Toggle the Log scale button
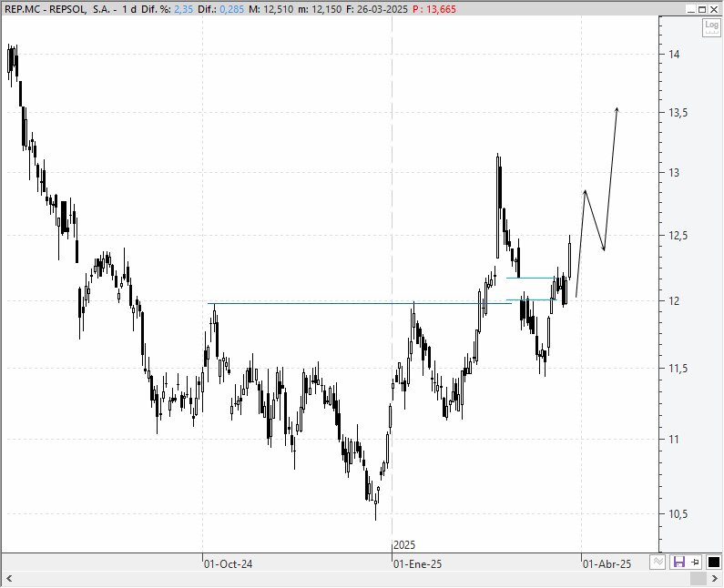The width and height of the screenshot is (724, 588). pos(711,26)
